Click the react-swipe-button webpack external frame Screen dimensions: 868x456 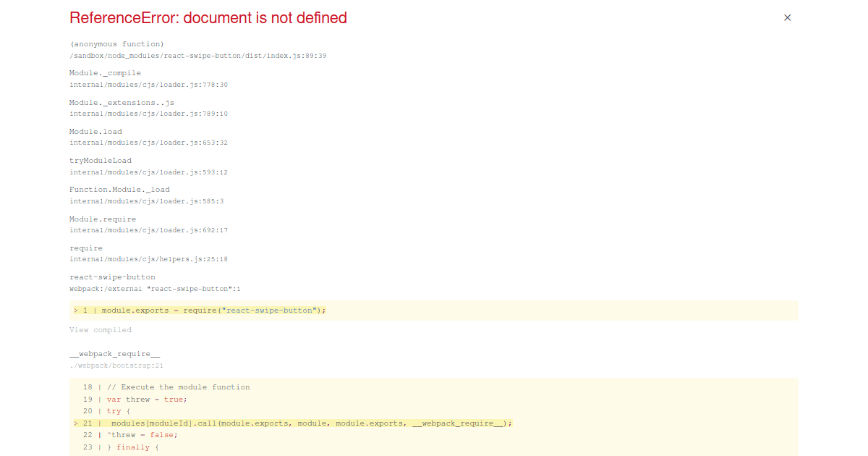click(x=112, y=276)
